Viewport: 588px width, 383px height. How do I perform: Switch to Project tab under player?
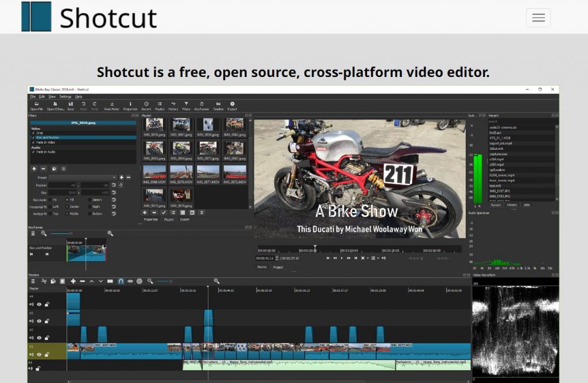tap(278, 267)
